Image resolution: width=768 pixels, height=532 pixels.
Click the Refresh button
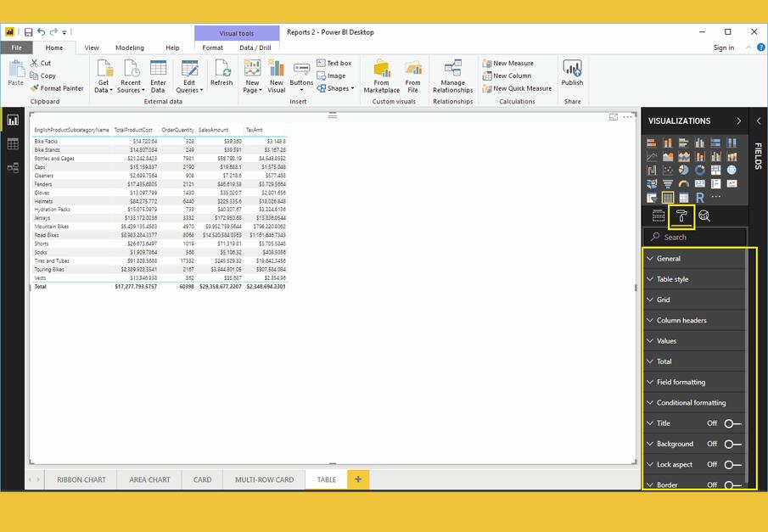(221, 73)
